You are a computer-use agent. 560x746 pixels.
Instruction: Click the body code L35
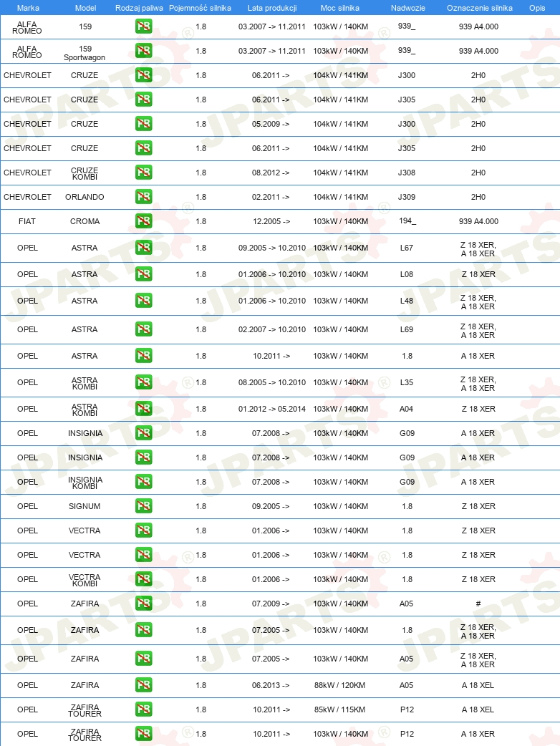click(x=407, y=382)
